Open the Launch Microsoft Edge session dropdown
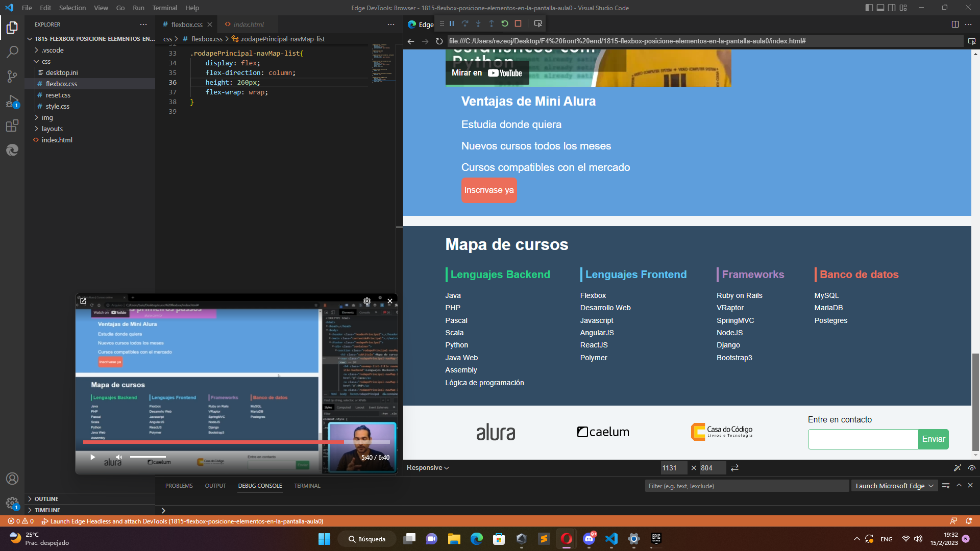This screenshot has height=551, width=980. 894,486
